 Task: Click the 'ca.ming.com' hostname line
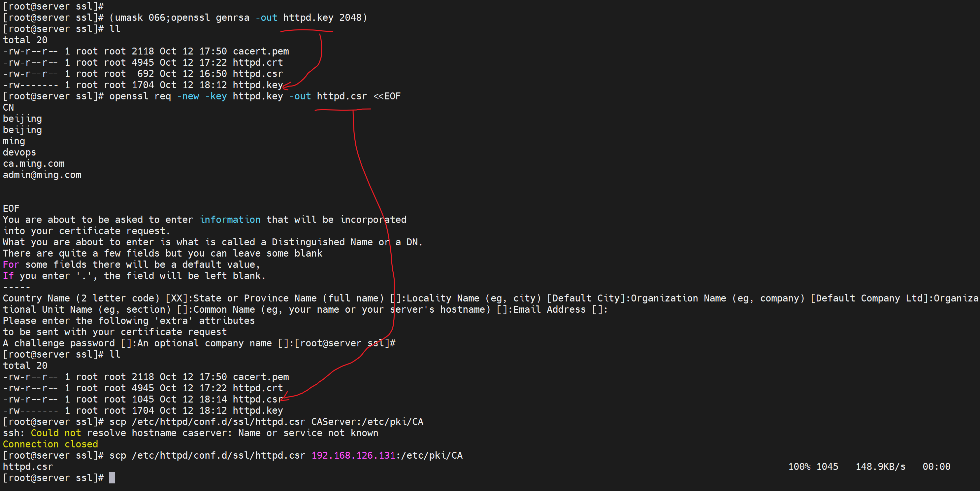33,164
